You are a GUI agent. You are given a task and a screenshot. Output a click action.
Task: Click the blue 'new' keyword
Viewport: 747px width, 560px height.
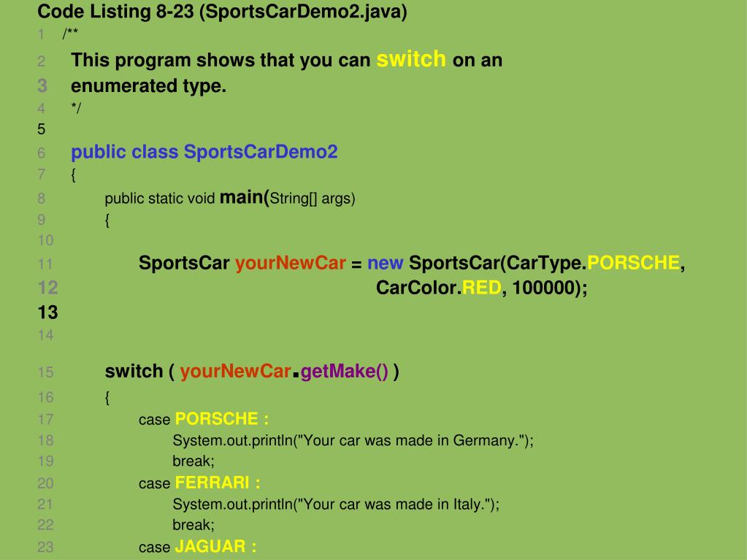[386, 263]
